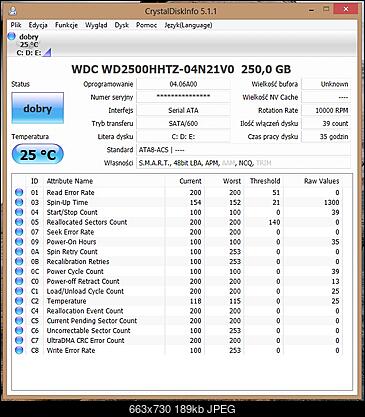The height and width of the screenshot is (417, 365).
Task: Click the status orb for Seek Error Rate
Action: 19,232
